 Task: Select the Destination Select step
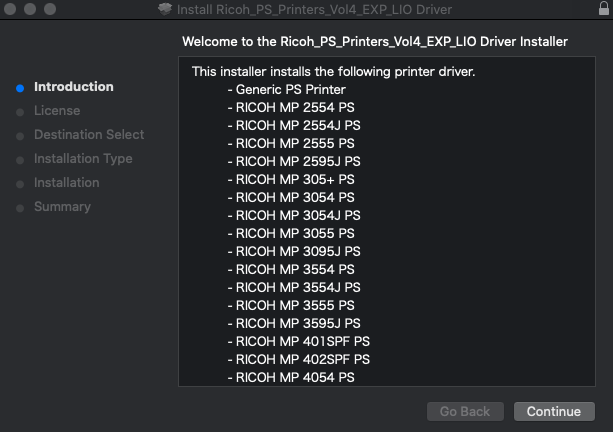89,134
